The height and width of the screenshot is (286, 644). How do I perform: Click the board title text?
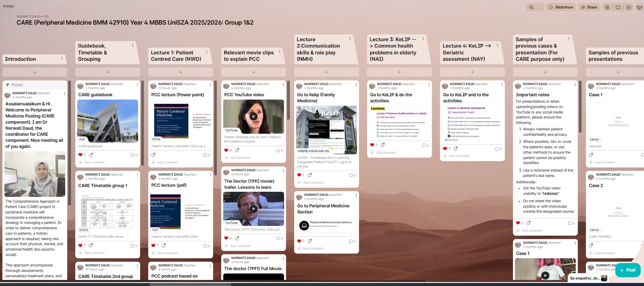point(135,23)
